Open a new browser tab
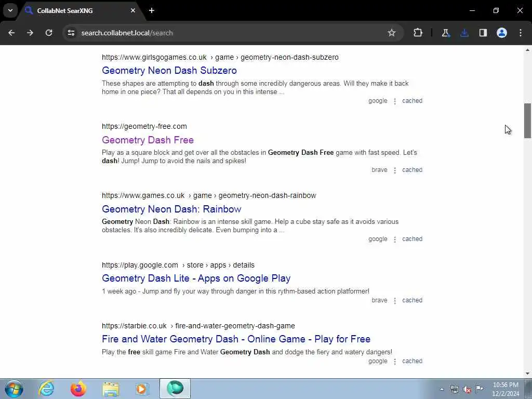Screen dimensions: 532x399 (x=152, y=10)
